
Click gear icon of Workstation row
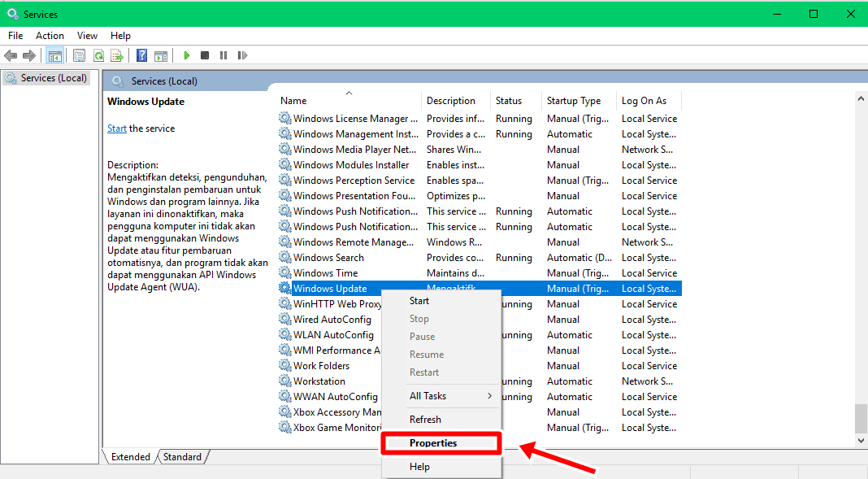pos(284,381)
